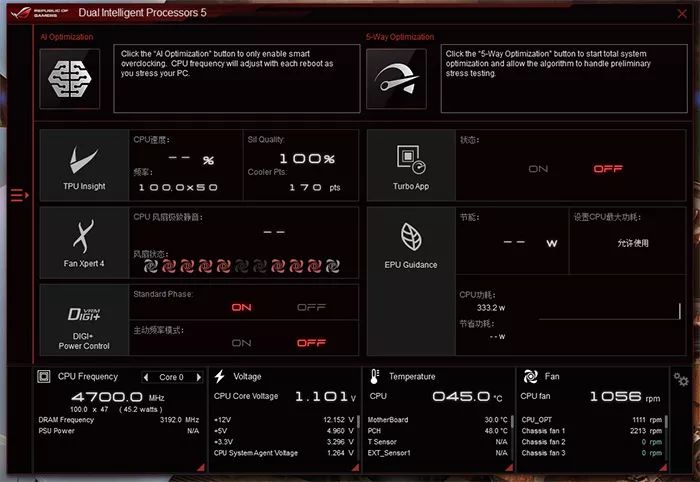The image size is (700, 482).
Task: Click the PSU Power row
Action: click(119, 431)
